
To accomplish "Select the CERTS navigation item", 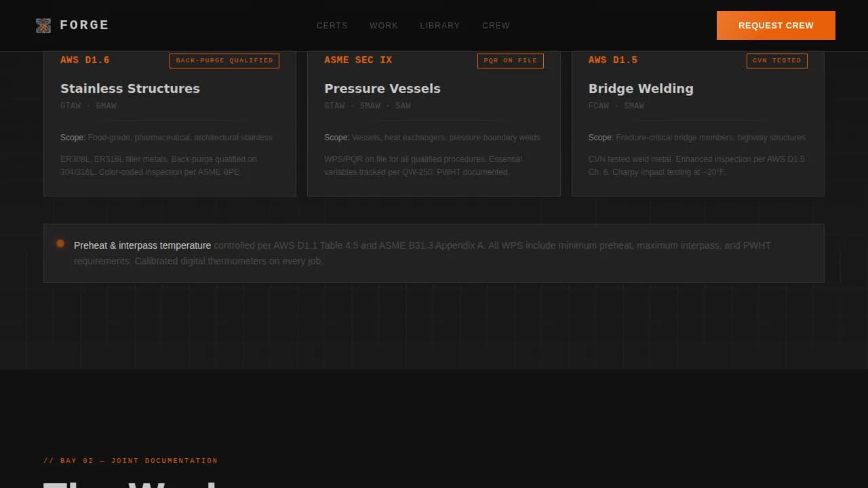I will pyautogui.click(x=332, y=25).
